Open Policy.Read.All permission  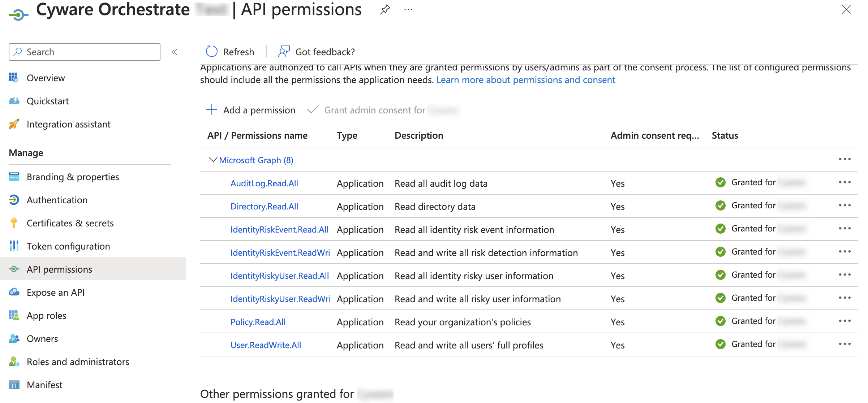click(258, 322)
